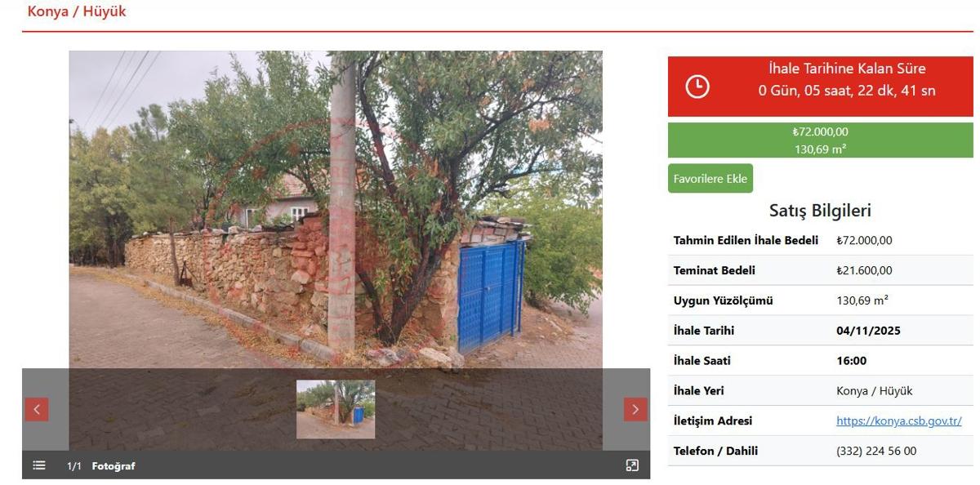Click the Tahmin Edilen İhale Bedeli row
This screenshot has width=980, height=485.
point(821,240)
